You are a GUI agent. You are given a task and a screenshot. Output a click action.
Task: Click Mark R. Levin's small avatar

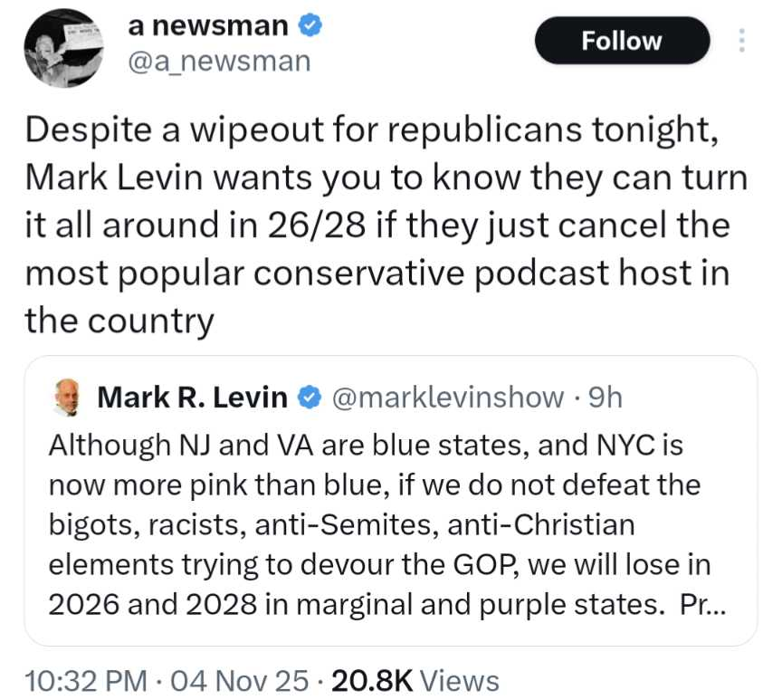click(65, 397)
